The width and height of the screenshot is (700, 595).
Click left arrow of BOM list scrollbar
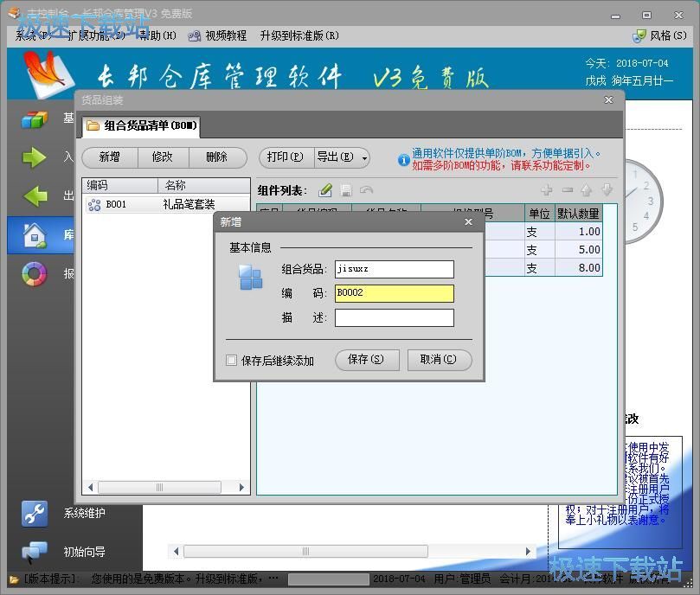pyautogui.click(x=91, y=488)
